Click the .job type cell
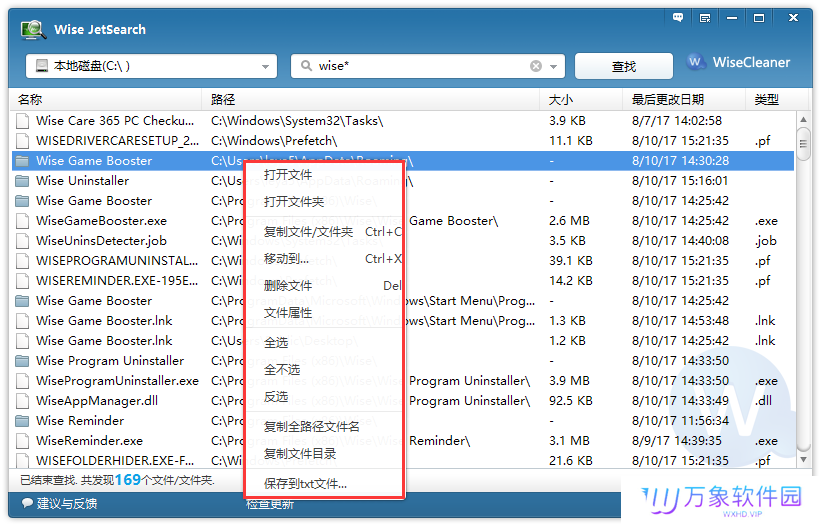 click(x=765, y=241)
